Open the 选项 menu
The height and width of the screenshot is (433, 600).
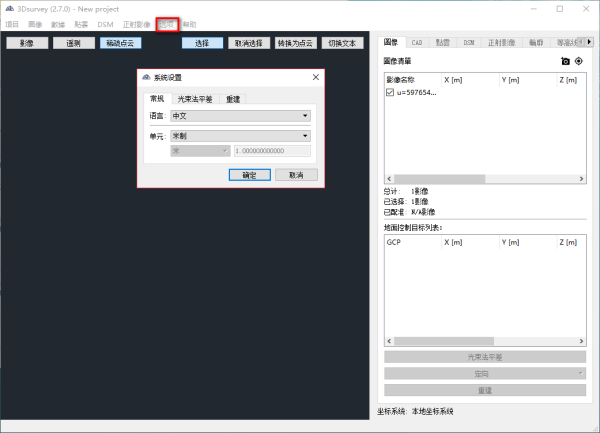pos(167,24)
